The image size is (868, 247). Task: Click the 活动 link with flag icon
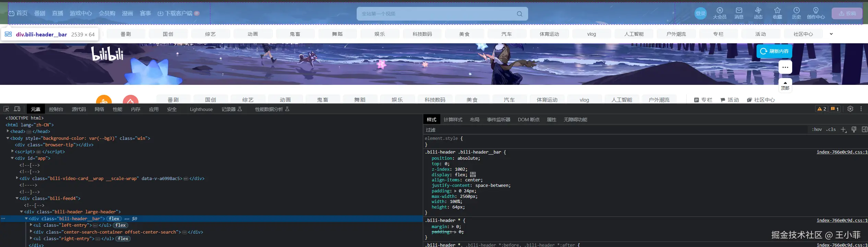(729, 100)
